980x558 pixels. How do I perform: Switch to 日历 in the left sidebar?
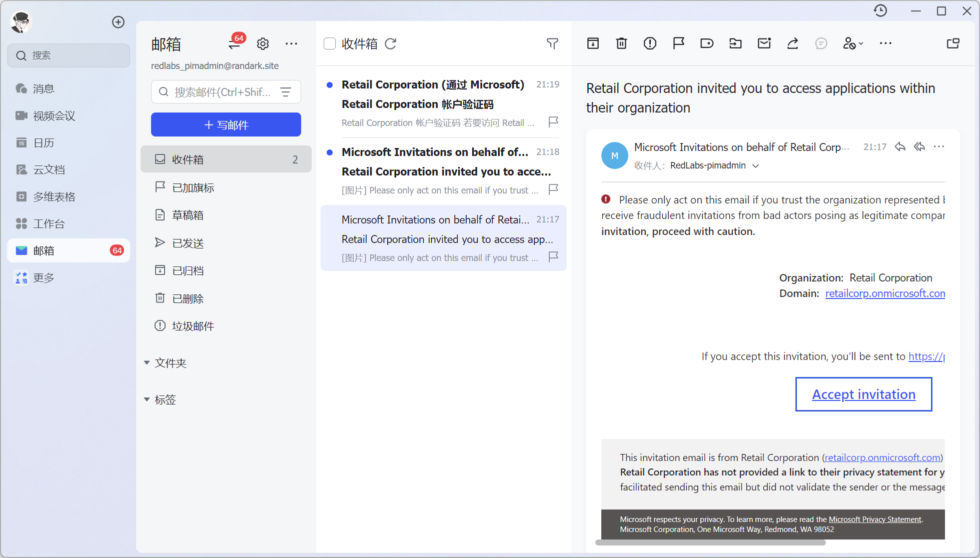[44, 143]
